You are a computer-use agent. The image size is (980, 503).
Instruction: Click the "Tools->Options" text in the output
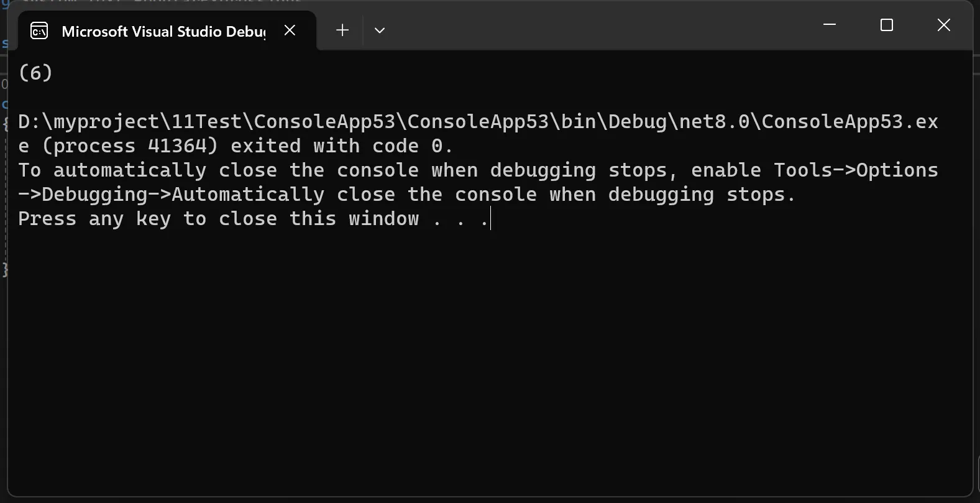[856, 170]
